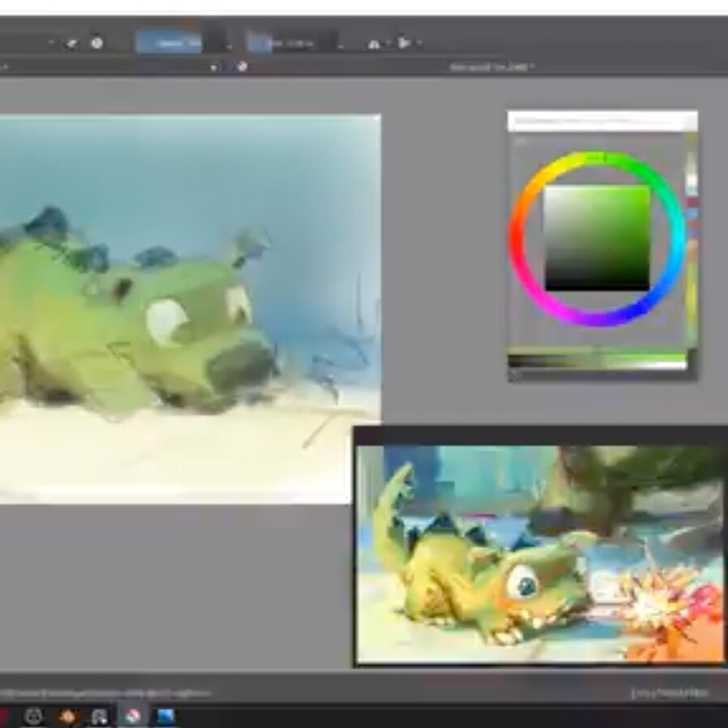
Task: Click the color selector panel title bar
Action: [x=602, y=121]
